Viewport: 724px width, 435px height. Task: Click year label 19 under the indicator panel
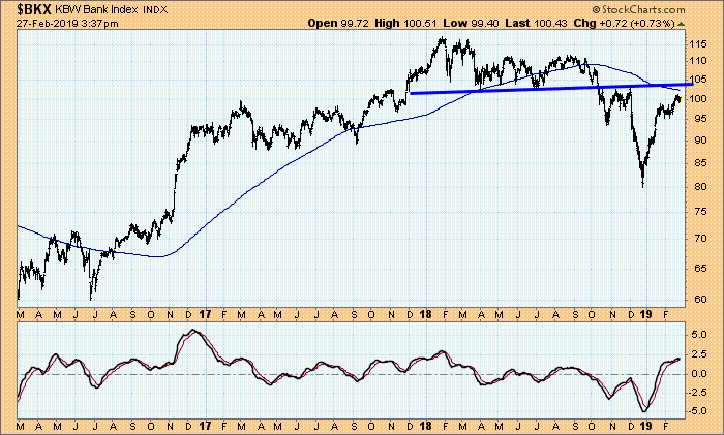(646, 427)
